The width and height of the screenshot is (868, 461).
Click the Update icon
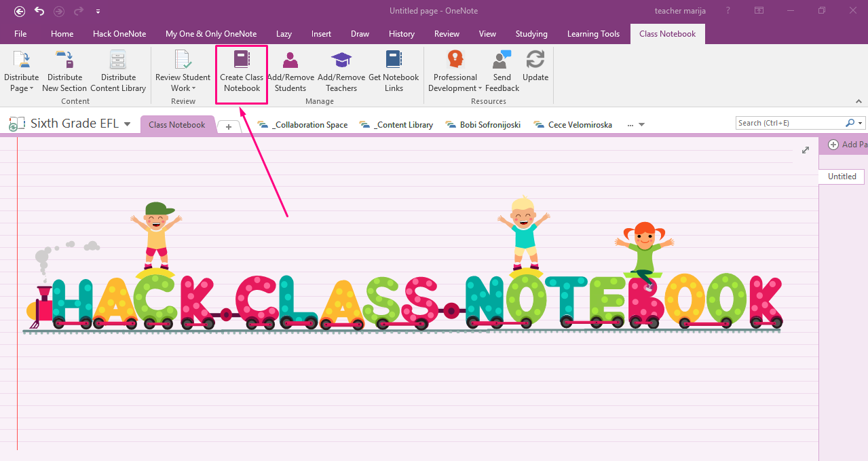click(x=535, y=60)
